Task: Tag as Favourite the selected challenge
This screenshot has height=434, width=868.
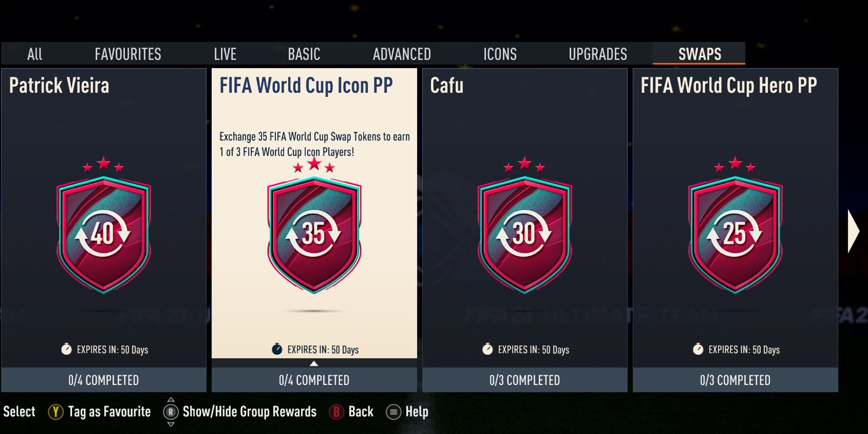Action: coord(109,412)
